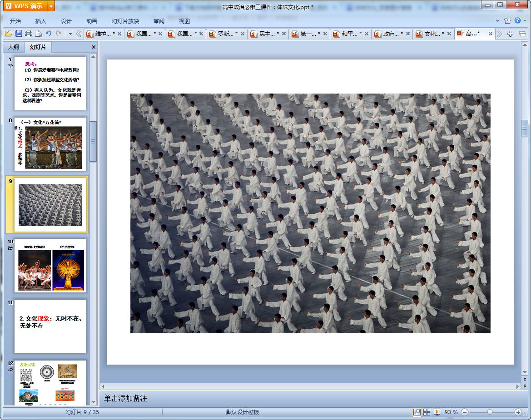Select slide 8 thumbnail 文化"万花筒"
Viewport: 531px width, 420px height.
50,144
